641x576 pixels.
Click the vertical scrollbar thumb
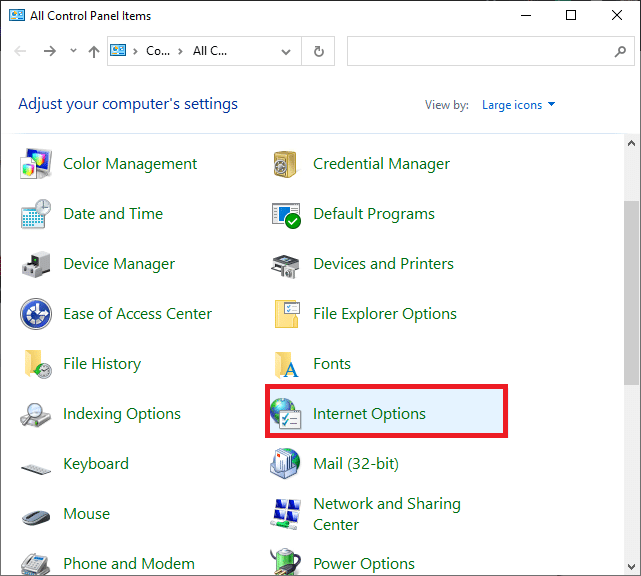631,290
